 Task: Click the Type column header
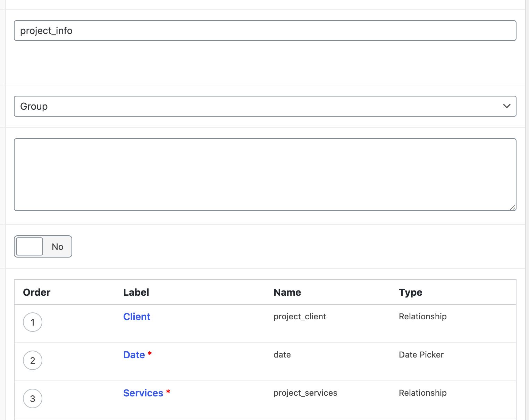coord(410,292)
